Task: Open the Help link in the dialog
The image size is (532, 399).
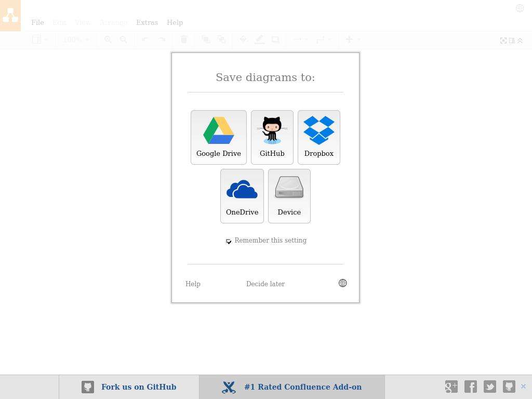Action: click(193, 284)
